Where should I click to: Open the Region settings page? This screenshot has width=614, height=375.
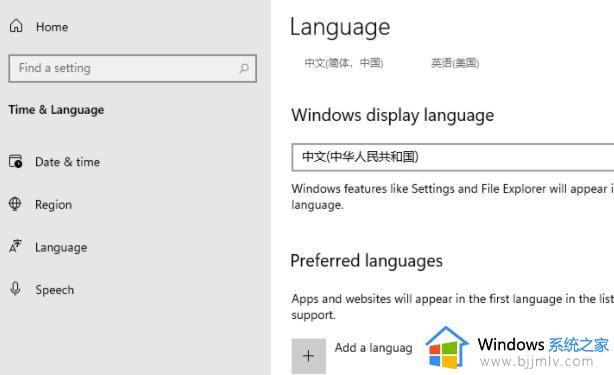[53, 205]
